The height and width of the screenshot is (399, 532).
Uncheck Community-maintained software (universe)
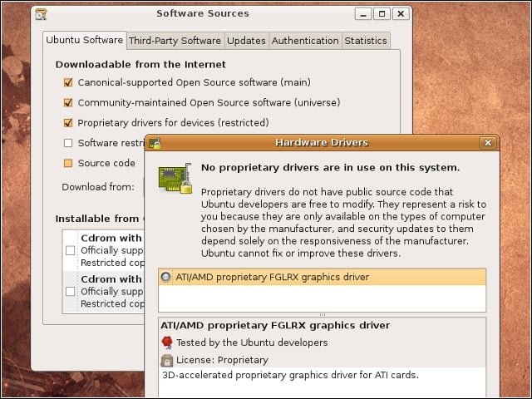pos(68,102)
